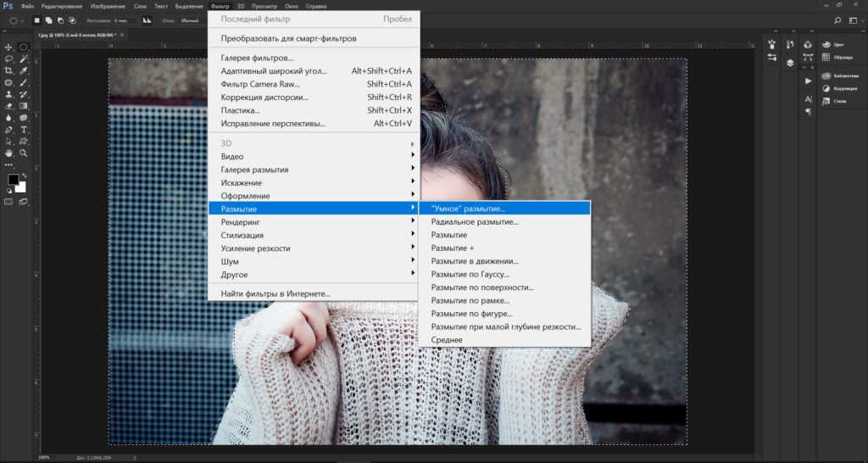Select the Elliptical Marquee tool
The image size is (868, 463).
coord(23,47)
